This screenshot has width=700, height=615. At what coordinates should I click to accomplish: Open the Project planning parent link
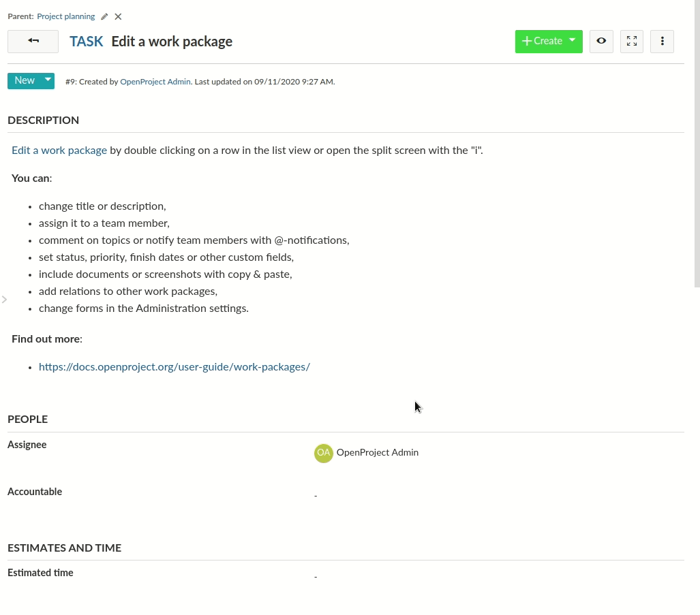point(65,16)
